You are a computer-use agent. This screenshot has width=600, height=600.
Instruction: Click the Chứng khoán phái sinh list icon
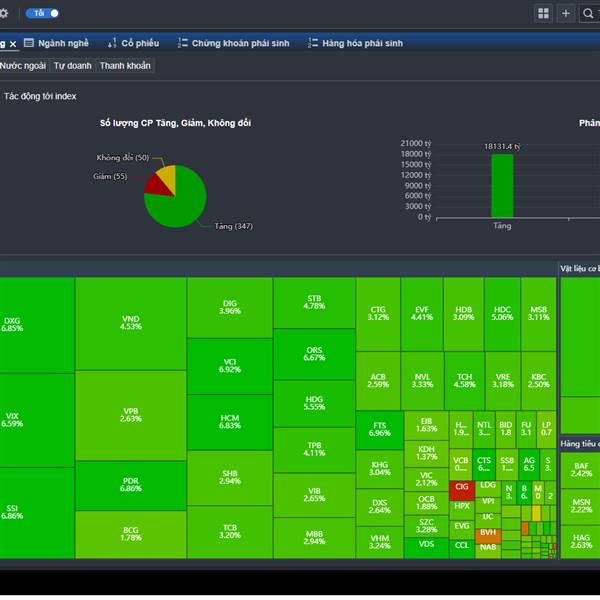(183, 43)
